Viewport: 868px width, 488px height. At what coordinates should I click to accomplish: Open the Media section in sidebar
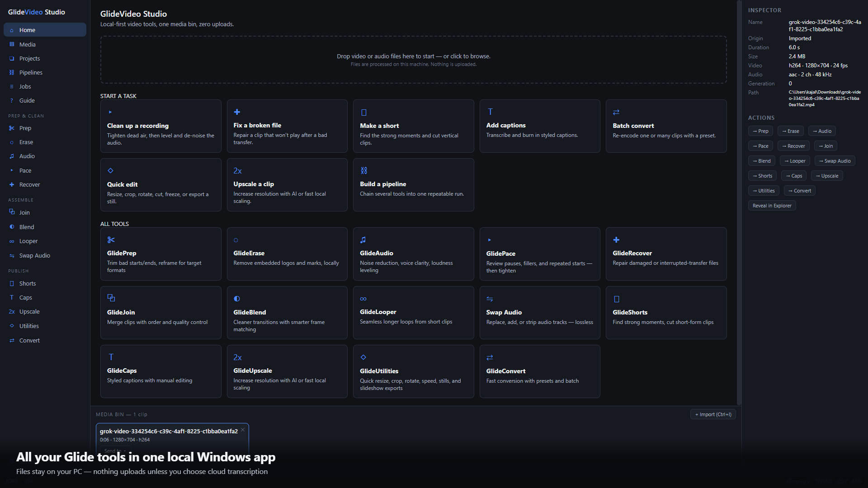pos(45,44)
